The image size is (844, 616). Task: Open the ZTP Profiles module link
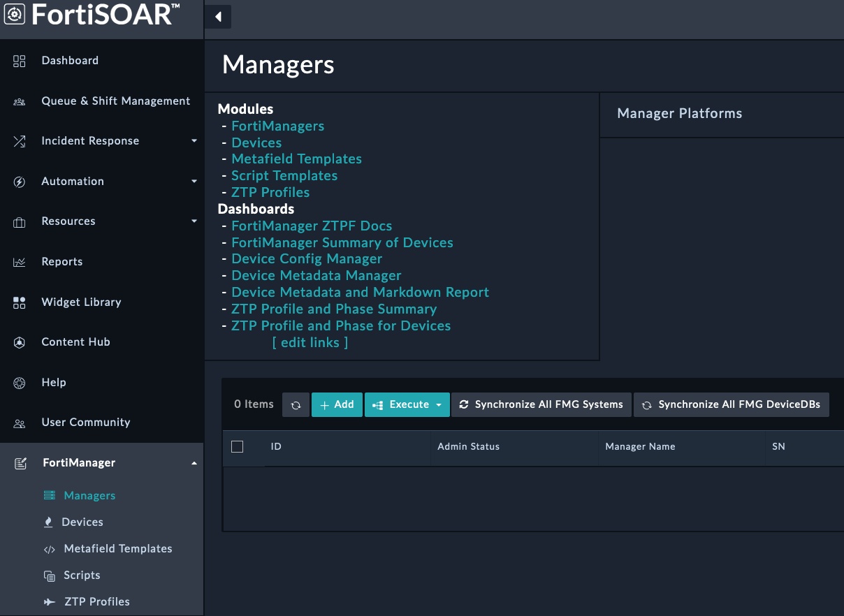tap(270, 193)
